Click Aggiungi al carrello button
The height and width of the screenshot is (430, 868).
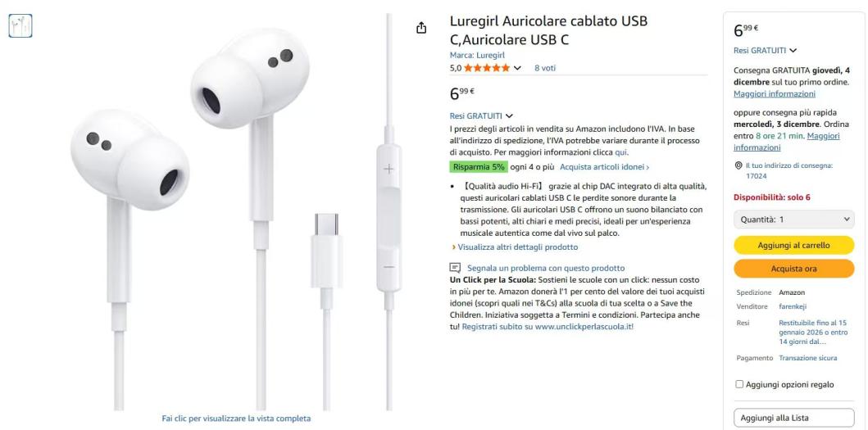[793, 245]
